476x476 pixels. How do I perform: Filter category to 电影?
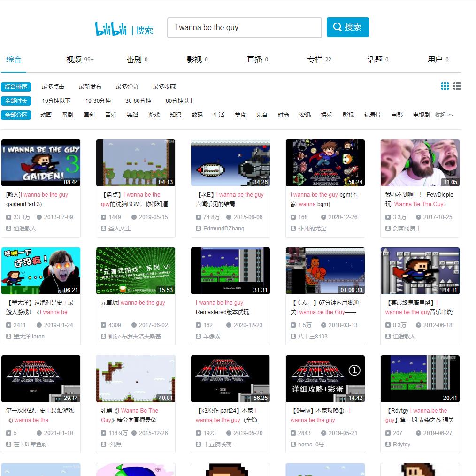click(397, 115)
